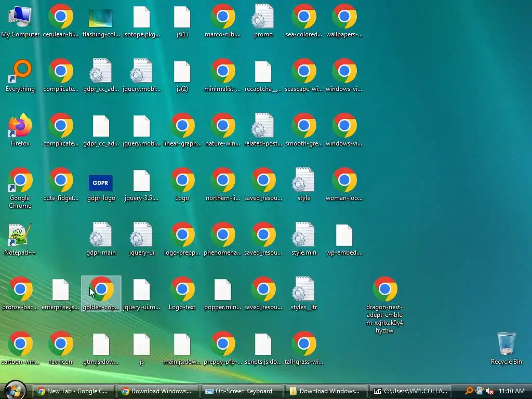Select the Logo Chrome file icon
Screen dimensions: 532x399
pyautogui.click(x=182, y=184)
